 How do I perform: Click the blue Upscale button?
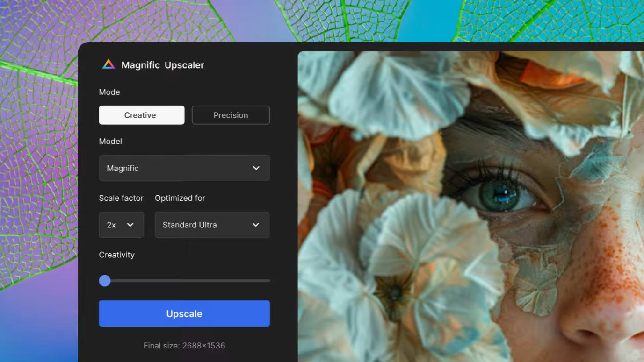(x=184, y=313)
